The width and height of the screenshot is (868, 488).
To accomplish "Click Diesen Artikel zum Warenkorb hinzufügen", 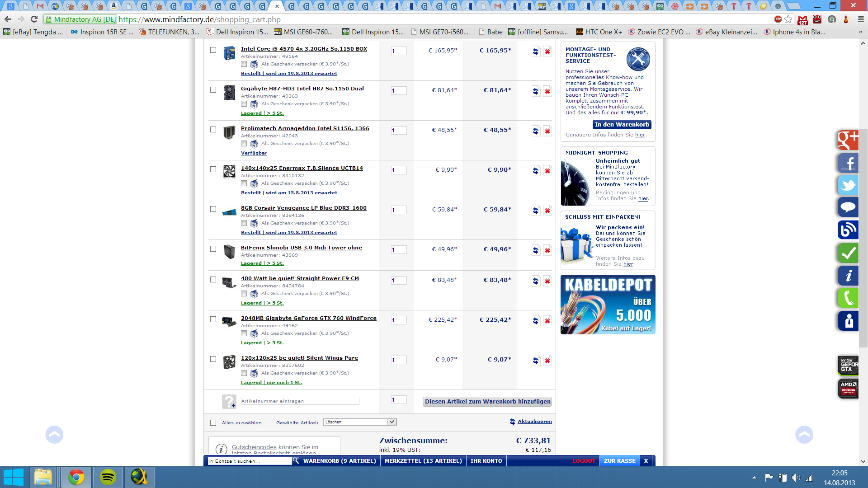I will [x=487, y=402].
